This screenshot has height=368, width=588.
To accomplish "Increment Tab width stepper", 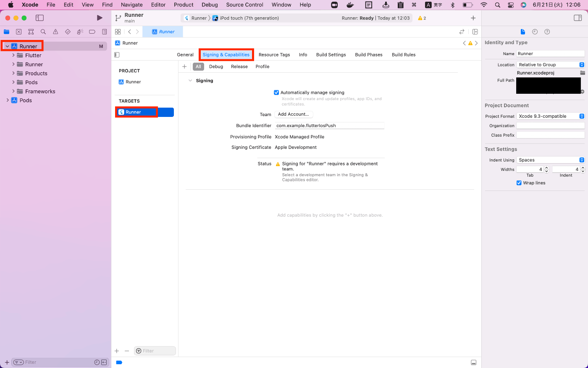I will pos(546,168).
